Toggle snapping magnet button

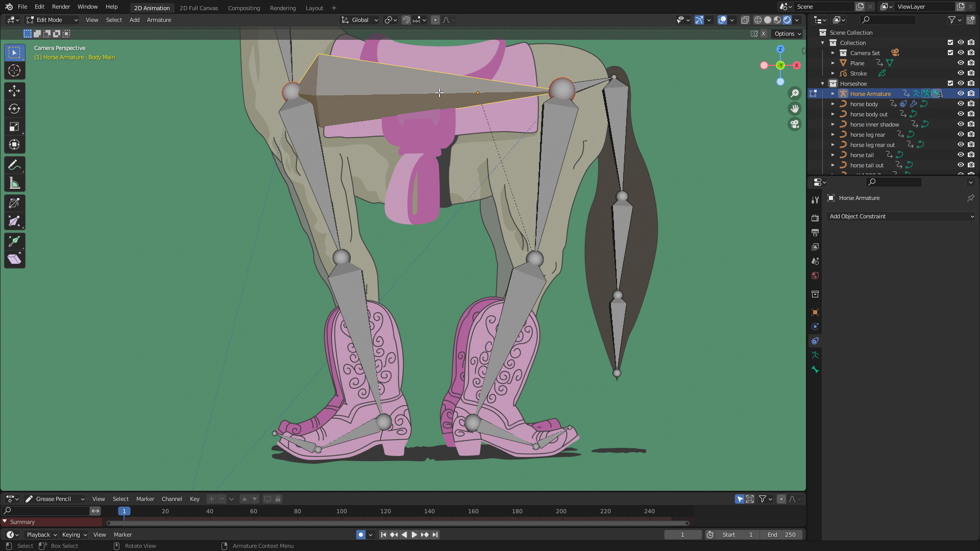[406, 20]
